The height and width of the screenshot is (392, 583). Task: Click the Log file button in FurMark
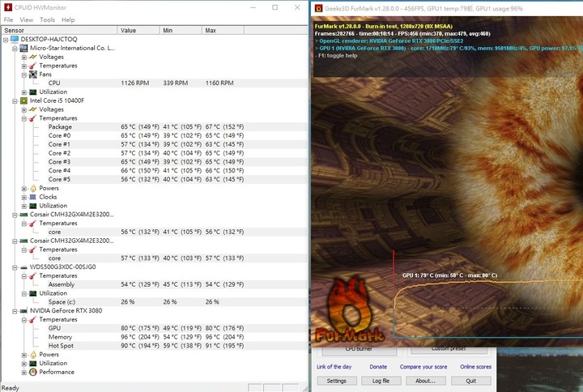[x=381, y=381]
